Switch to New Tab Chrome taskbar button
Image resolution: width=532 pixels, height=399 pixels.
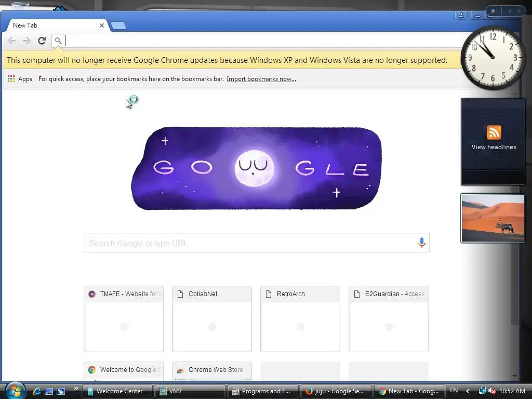[409, 391]
